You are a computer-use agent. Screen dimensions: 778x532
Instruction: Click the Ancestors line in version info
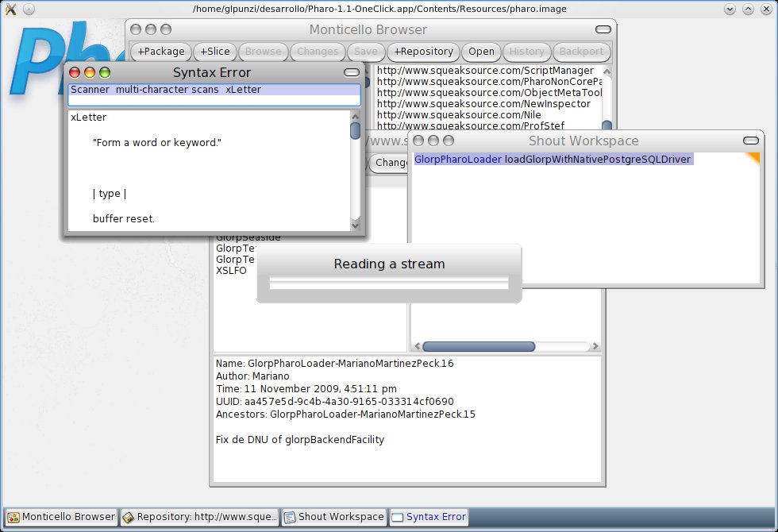tap(345, 414)
